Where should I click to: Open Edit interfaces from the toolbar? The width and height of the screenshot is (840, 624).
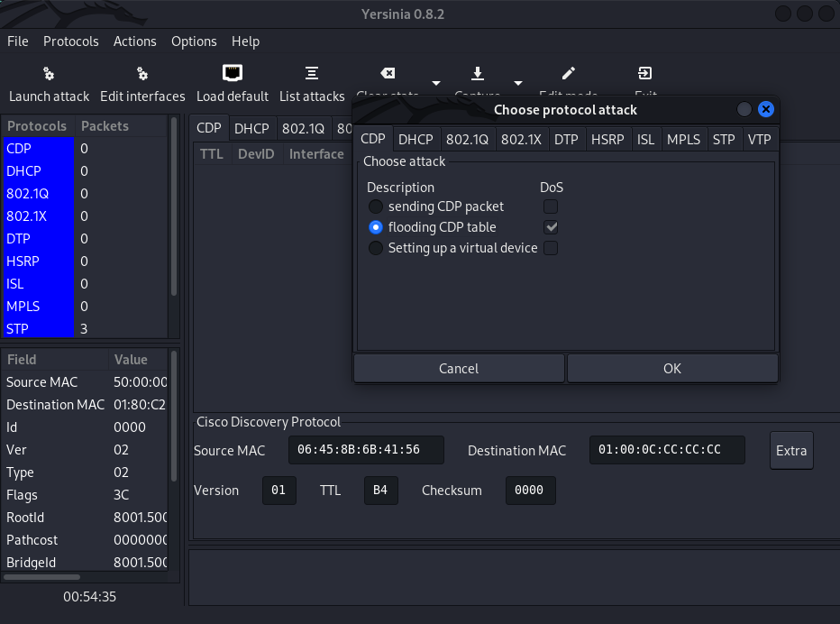click(x=142, y=74)
